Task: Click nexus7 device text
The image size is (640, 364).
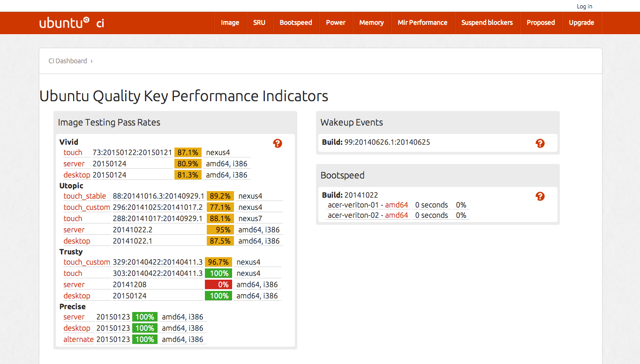Action: point(250,218)
